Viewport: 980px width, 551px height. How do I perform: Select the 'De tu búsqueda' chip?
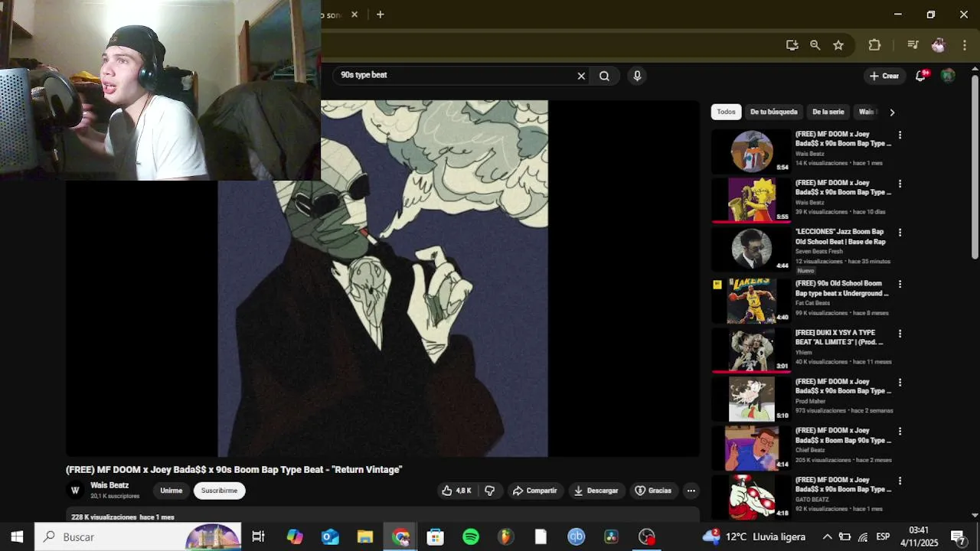773,112
